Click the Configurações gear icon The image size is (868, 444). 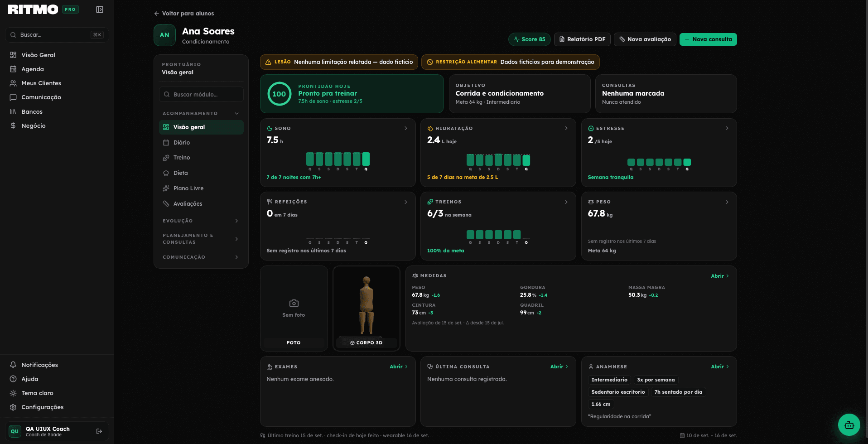point(13,407)
